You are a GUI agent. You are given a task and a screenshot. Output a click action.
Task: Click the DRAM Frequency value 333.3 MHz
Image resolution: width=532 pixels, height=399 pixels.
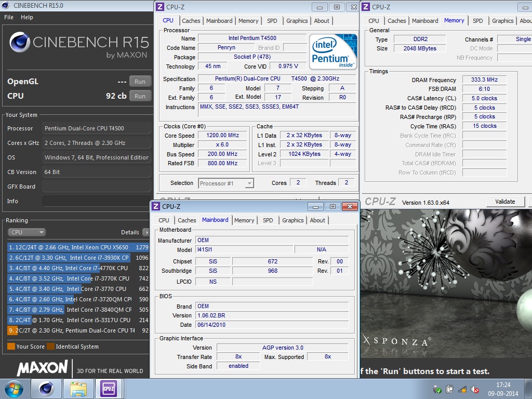pyautogui.click(x=484, y=79)
